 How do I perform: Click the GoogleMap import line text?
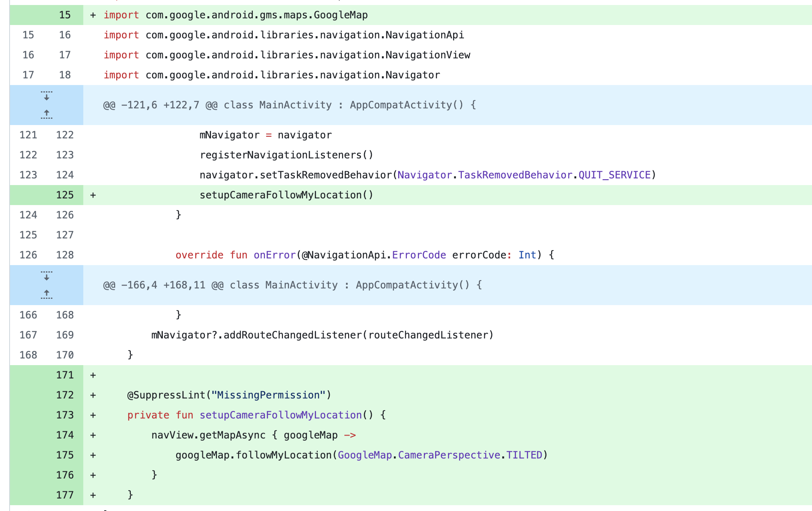257,15
